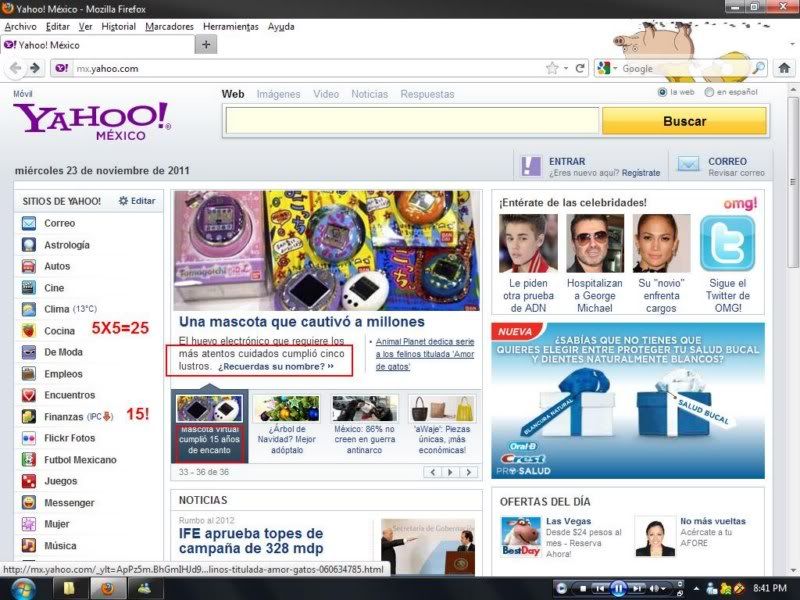Open the Twitter bird icon for OMG

tap(727, 243)
